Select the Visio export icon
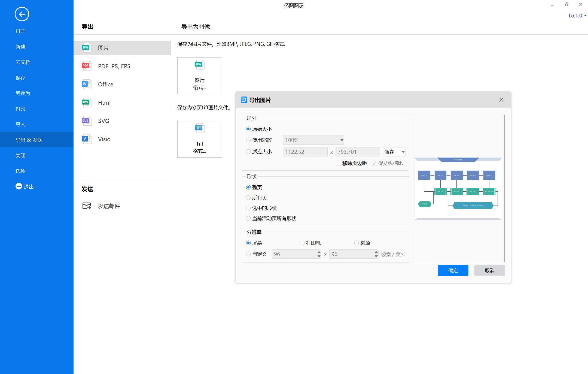The image size is (588, 374). 86,139
